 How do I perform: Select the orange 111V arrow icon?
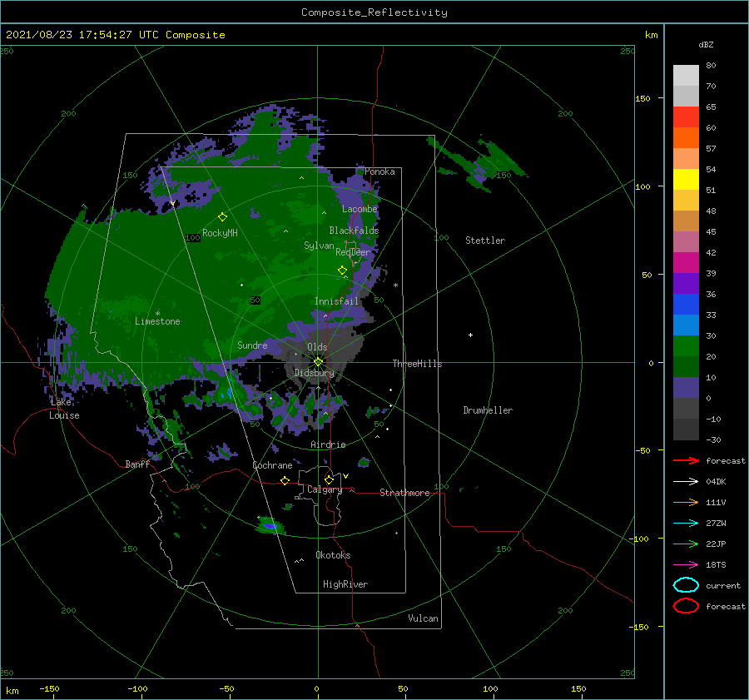[x=686, y=502]
